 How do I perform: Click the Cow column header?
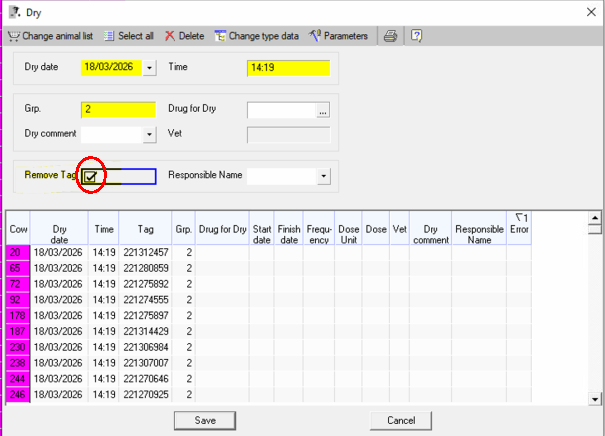(x=18, y=228)
